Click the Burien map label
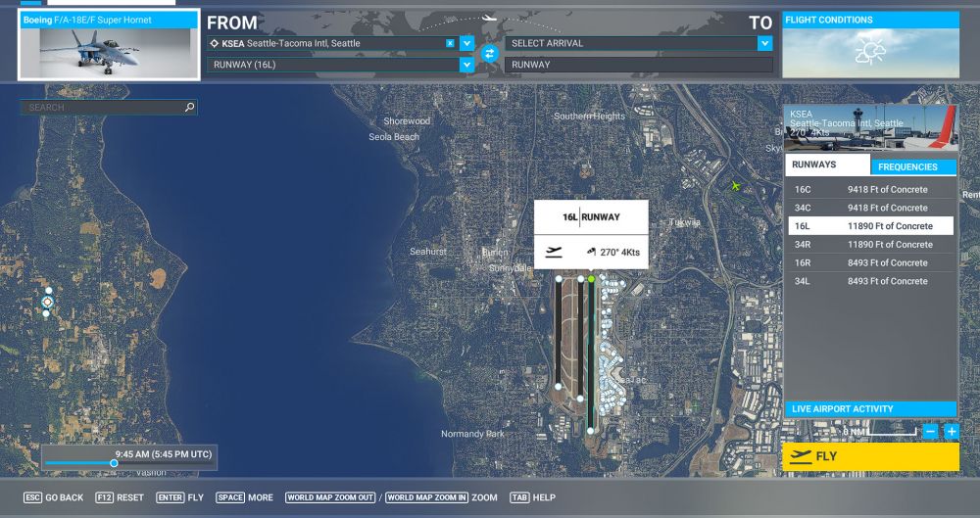 pos(495,253)
